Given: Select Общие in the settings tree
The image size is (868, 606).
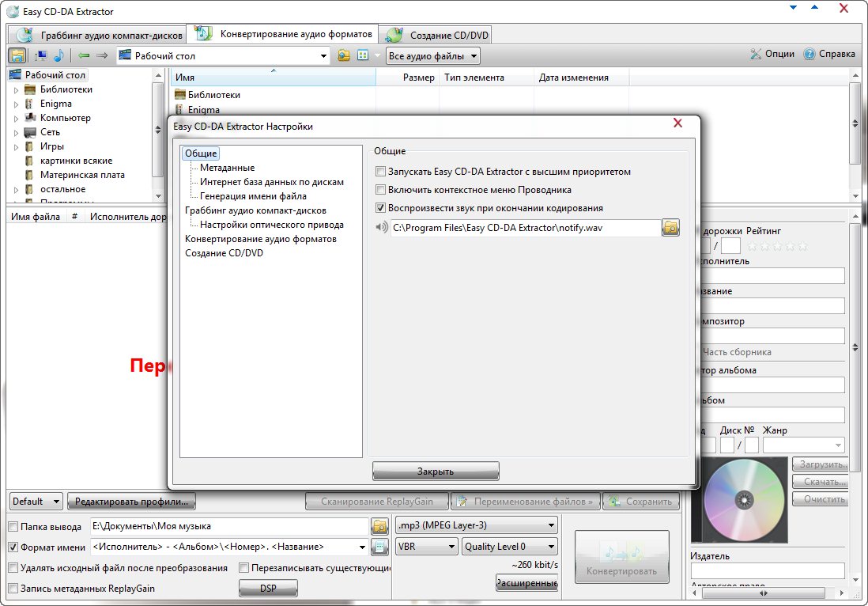Looking at the screenshot, I should (200, 153).
